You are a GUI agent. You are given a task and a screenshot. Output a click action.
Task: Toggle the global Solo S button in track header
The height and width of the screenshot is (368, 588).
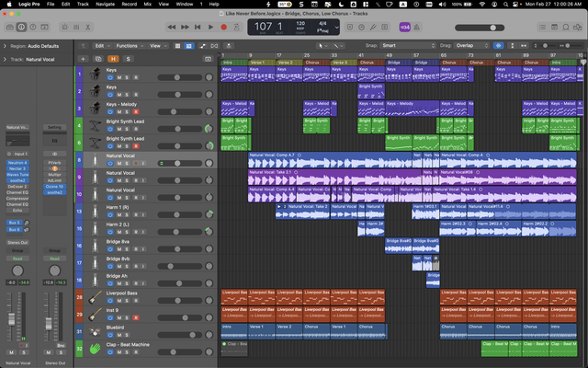coord(129,59)
